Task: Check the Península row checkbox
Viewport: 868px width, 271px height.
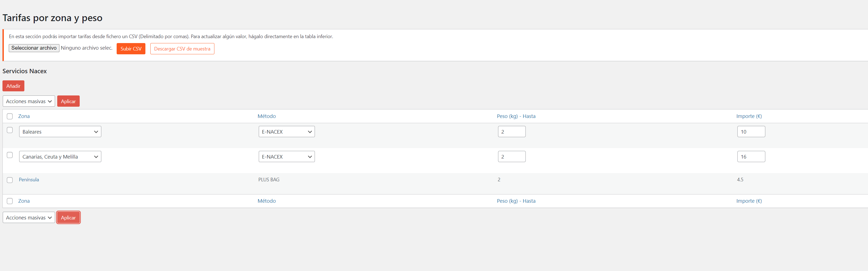Action: pyautogui.click(x=10, y=180)
